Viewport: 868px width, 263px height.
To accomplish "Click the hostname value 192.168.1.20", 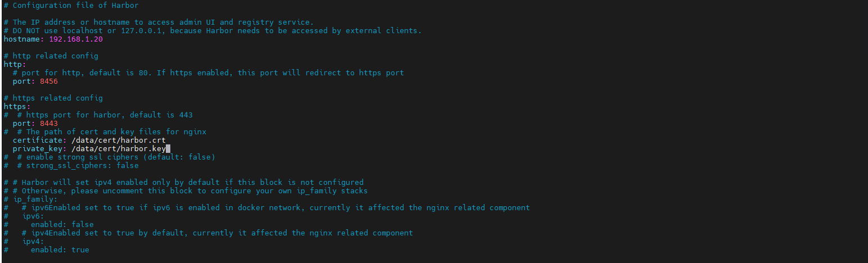I will coord(76,39).
